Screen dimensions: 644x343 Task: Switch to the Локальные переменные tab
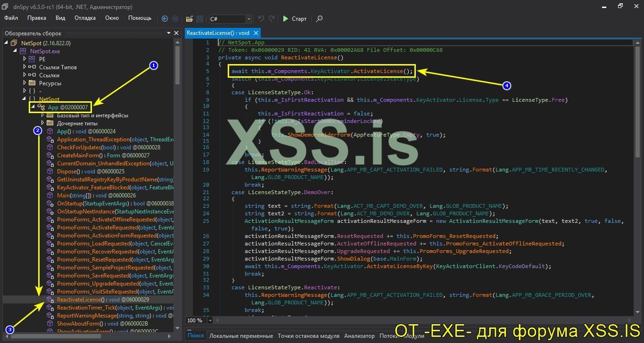coord(241,336)
